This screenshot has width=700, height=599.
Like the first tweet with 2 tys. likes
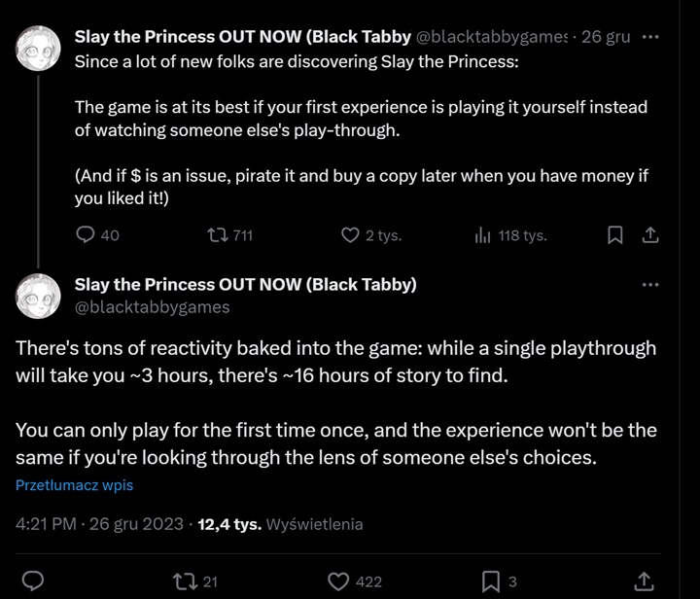click(351, 234)
